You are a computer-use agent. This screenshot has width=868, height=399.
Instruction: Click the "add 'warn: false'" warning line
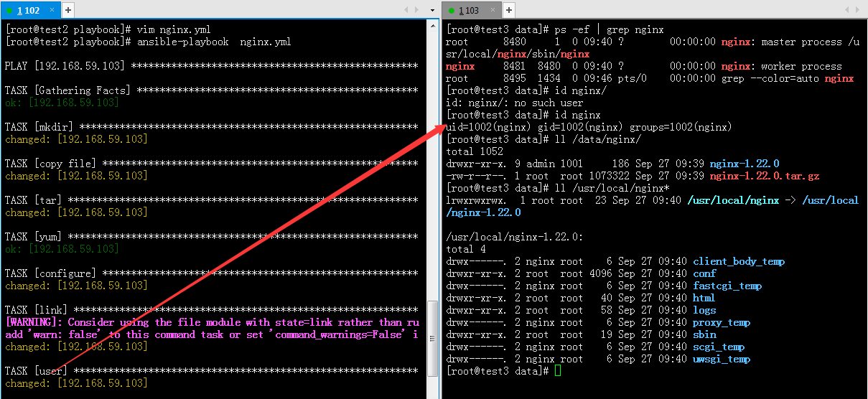click(x=212, y=334)
